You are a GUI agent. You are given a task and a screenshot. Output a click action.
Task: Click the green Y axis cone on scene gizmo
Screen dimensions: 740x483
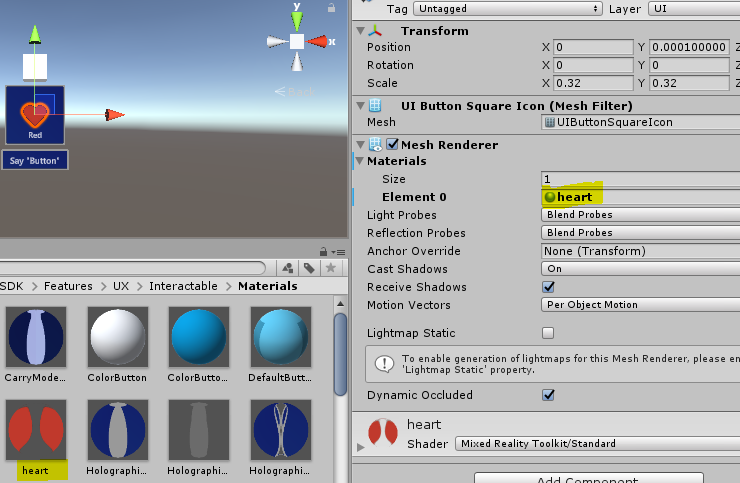click(x=297, y=17)
